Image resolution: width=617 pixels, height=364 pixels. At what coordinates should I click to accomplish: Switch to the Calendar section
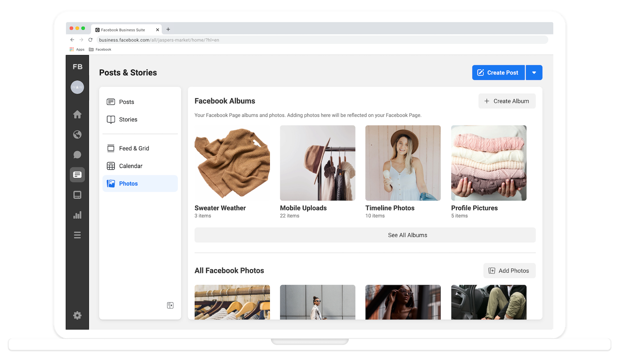click(130, 166)
